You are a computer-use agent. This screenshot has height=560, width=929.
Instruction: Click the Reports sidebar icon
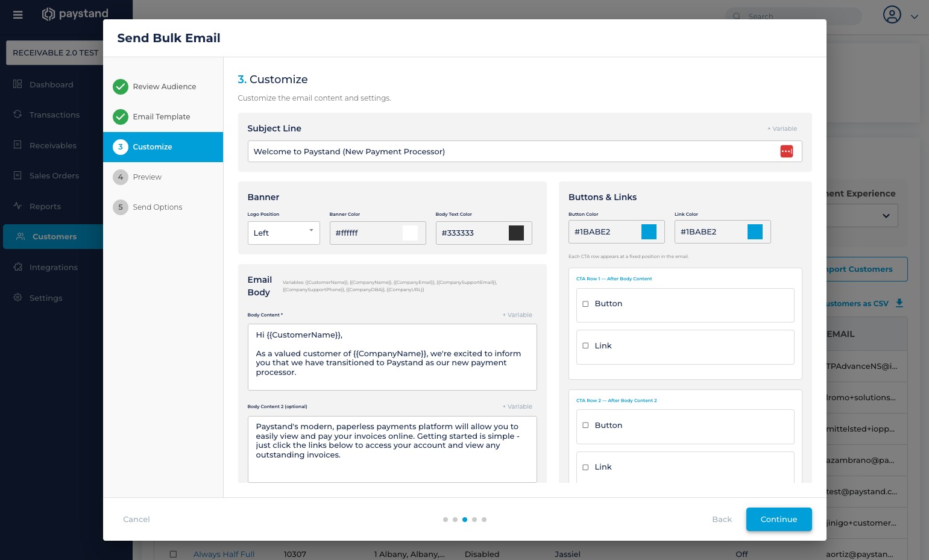coord(17,206)
